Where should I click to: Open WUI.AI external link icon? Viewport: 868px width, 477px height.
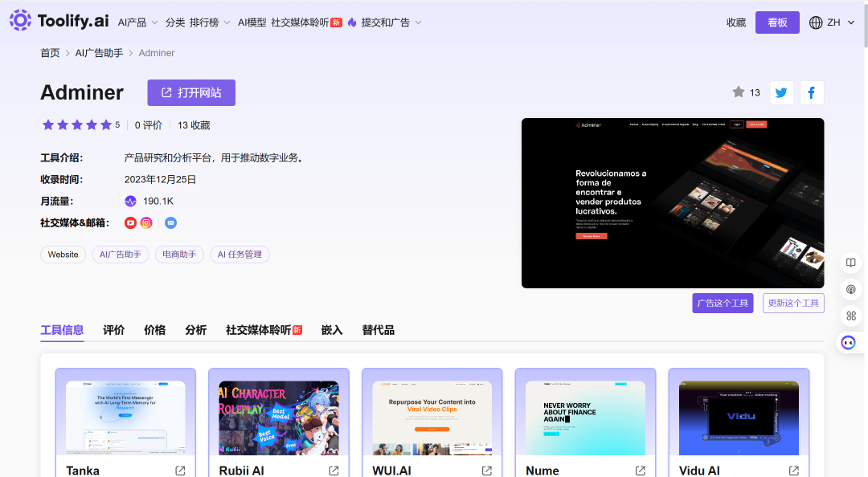[x=486, y=471]
